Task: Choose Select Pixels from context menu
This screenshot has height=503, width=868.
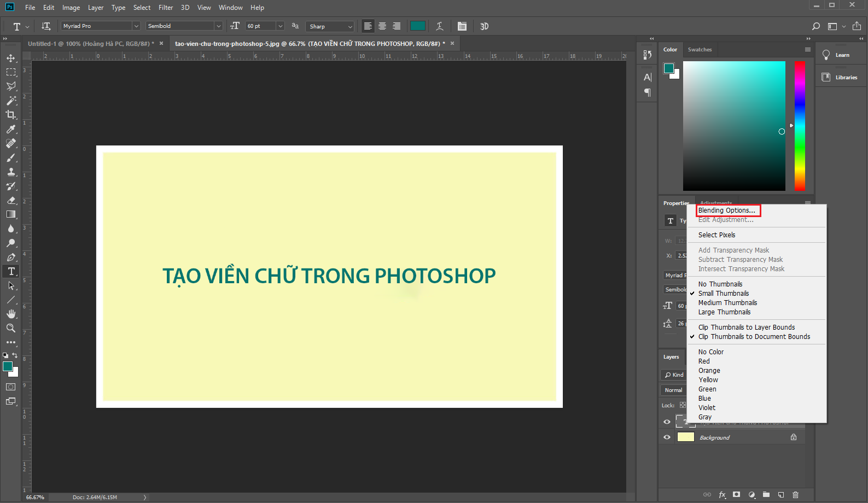Action: 716,235
